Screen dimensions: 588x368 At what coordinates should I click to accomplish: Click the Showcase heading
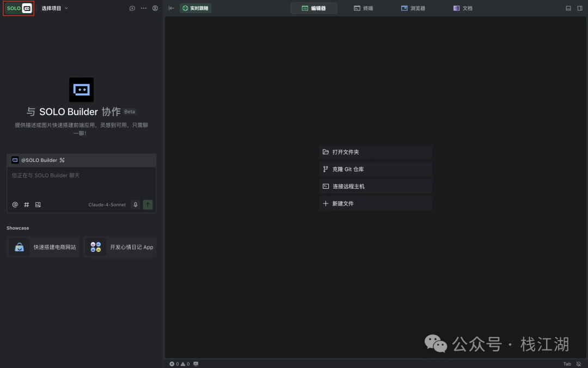[17, 228]
